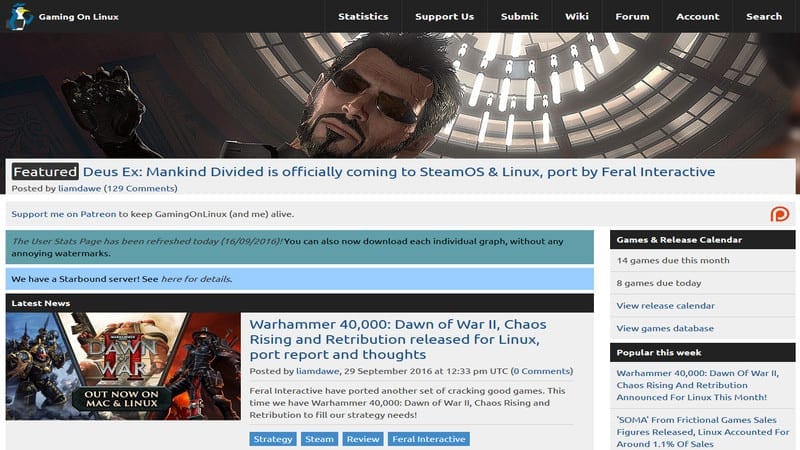The width and height of the screenshot is (800, 450).
Task: Open the Wiki from navigation bar
Action: (577, 16)
